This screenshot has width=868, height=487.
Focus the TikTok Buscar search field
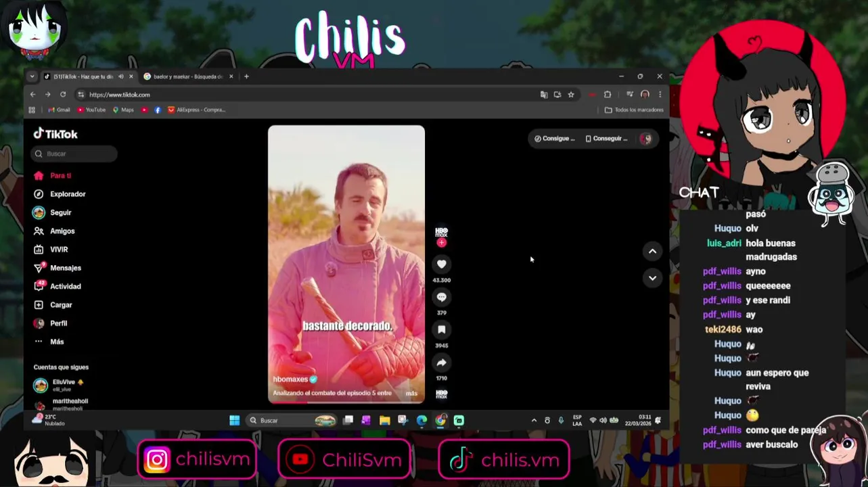point(74,154)
